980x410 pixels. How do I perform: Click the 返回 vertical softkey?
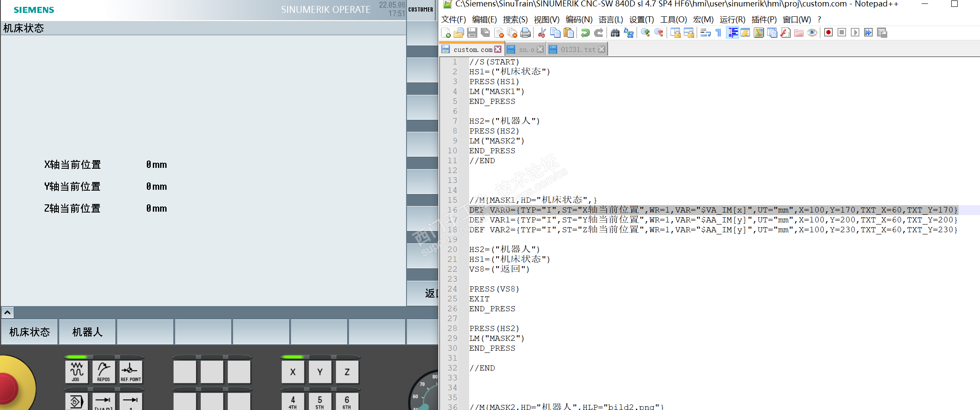[x=423, y=293]
